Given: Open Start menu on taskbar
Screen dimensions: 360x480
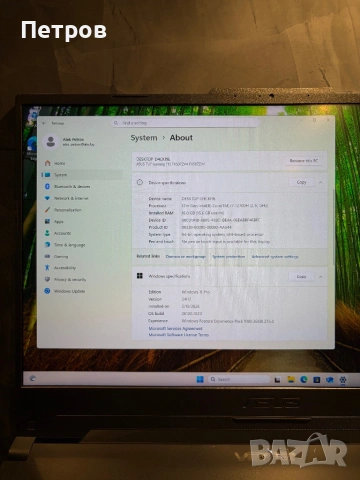Looking at the screenshot, I should [x=200, y=379].
